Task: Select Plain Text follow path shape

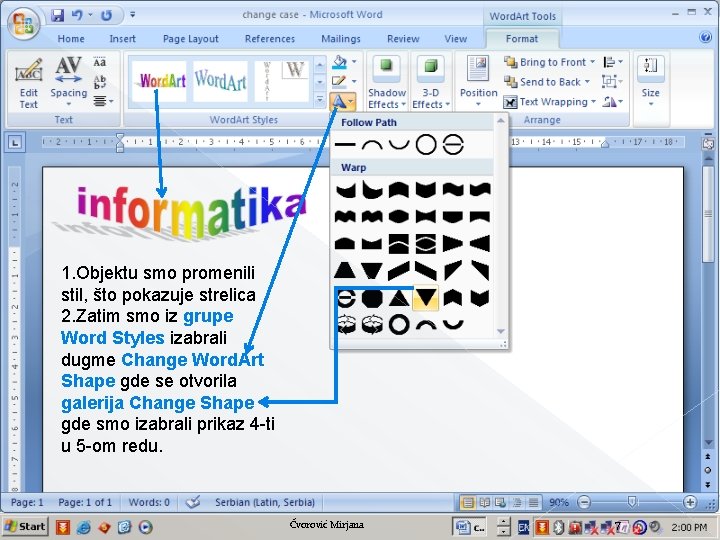Action: click(x=345, y=145)
